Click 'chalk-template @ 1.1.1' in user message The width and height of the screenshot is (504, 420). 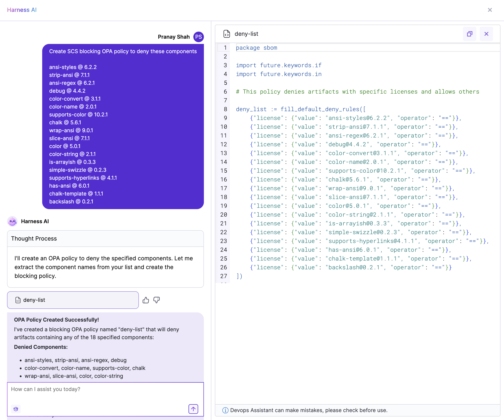point(76,194)
